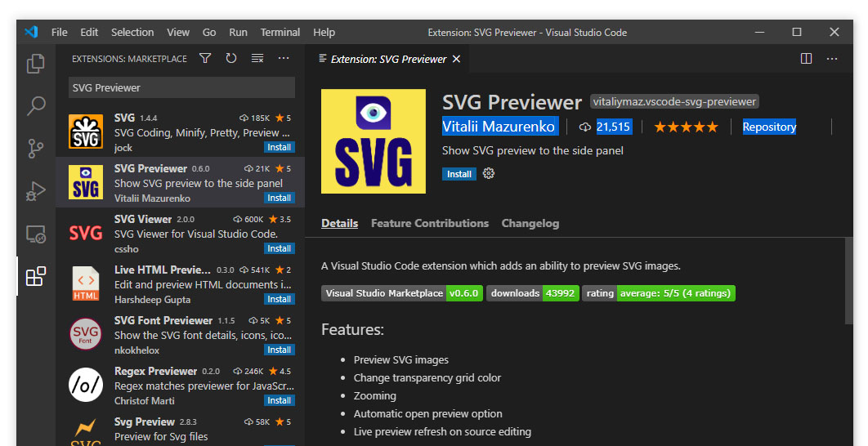The width and height of the screenshot is (868, 446).
Task: Open Remote Explorer view in activity bar
Action: click(x=36, y=234)
